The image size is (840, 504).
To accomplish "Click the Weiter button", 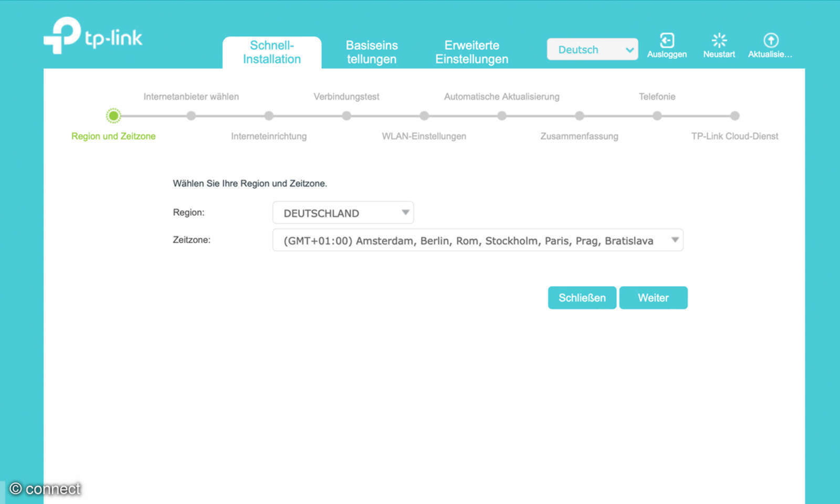I will (x=653, y=298).
